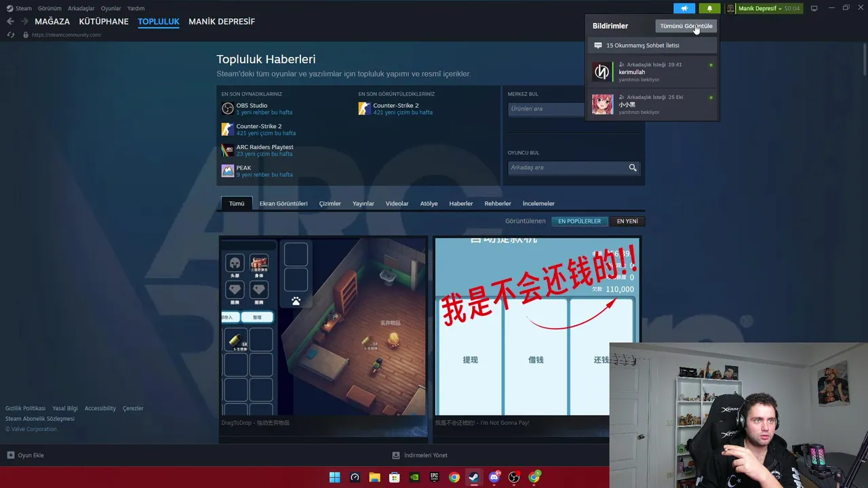868x488 pixels.
Task: Go to KÜTÜPHANE section
Action: tap(104, 22)
